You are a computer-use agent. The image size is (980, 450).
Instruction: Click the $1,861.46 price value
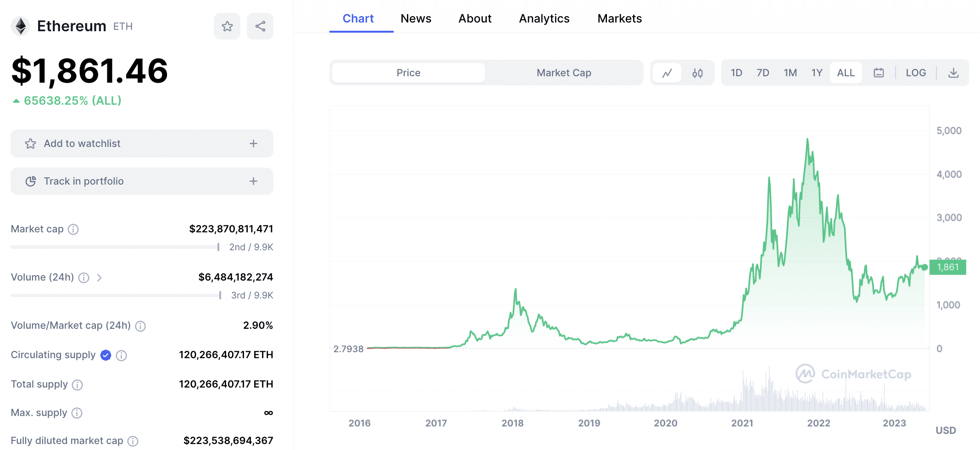click(89, 71)
